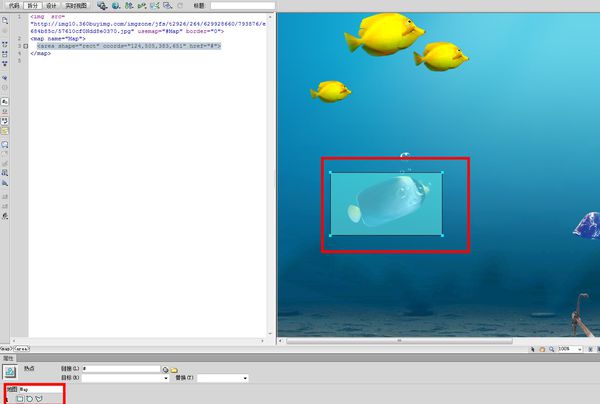
Task: Click the 链接 link input field containing #
Action: (121, 369)
